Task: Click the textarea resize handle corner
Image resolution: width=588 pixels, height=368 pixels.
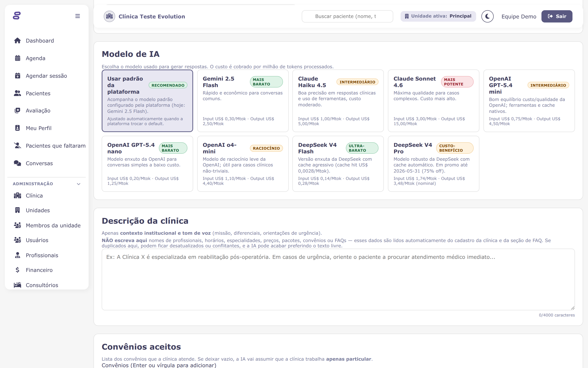Action: (572, 308)
